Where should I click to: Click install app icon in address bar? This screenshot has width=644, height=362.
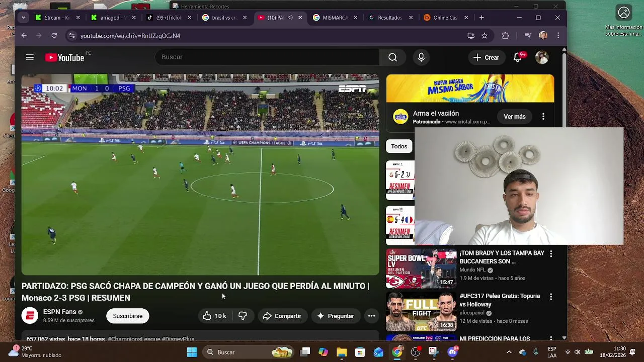[x=471, y=36]
